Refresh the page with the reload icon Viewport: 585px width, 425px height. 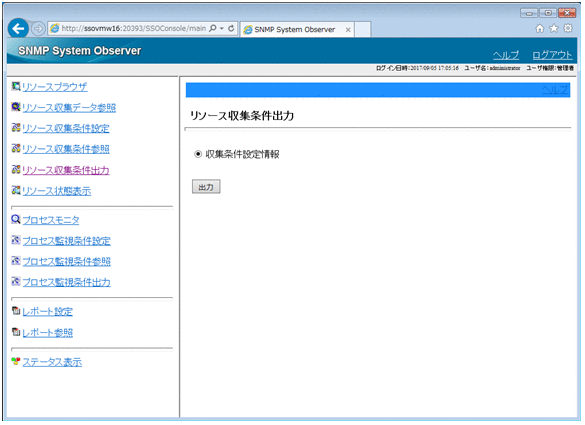click(x=231, y=28)
